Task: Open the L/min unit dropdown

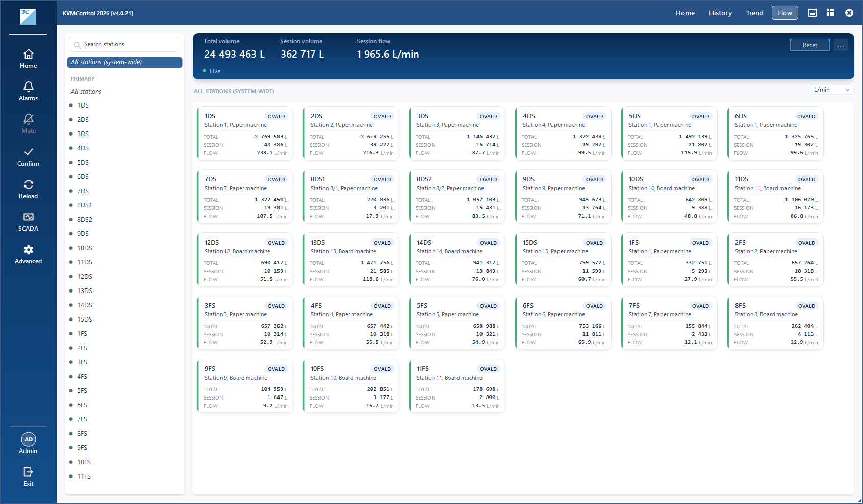Action: click(831, 90)
